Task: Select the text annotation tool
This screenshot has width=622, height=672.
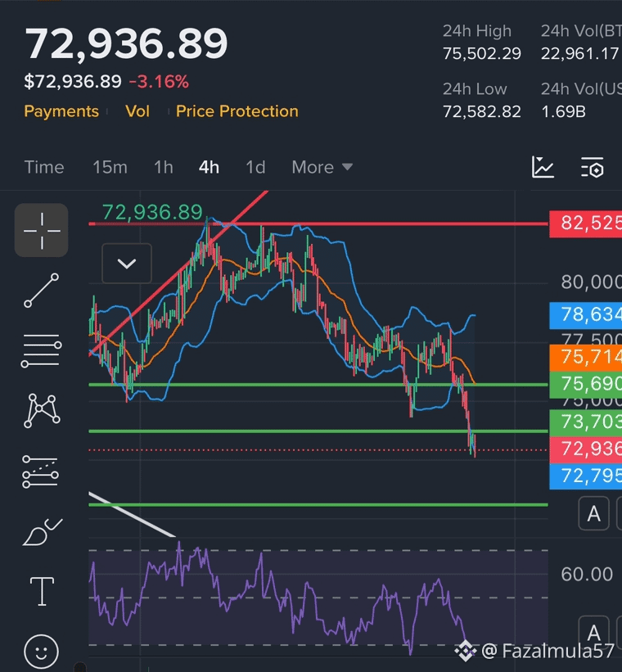Action: point(42,592)
